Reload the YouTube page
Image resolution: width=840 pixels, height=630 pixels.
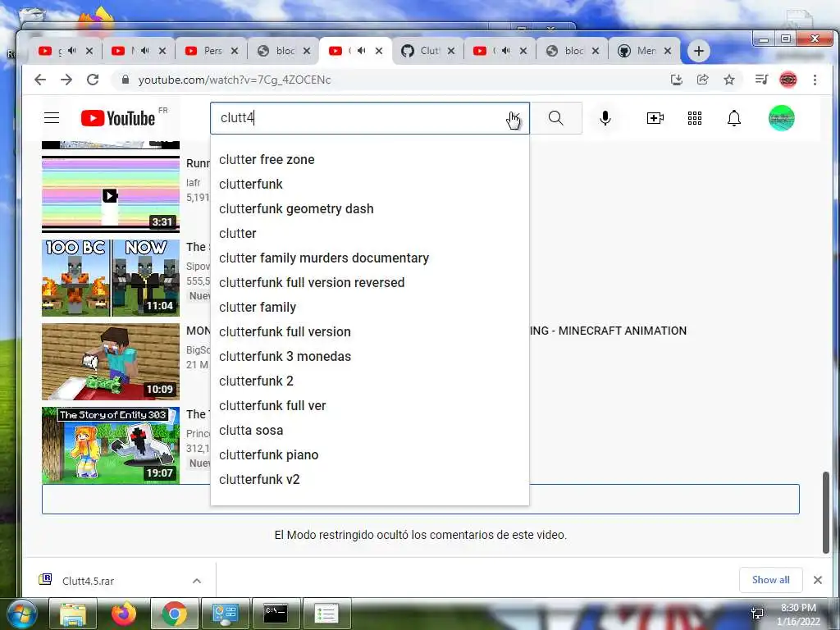point(93,80)
